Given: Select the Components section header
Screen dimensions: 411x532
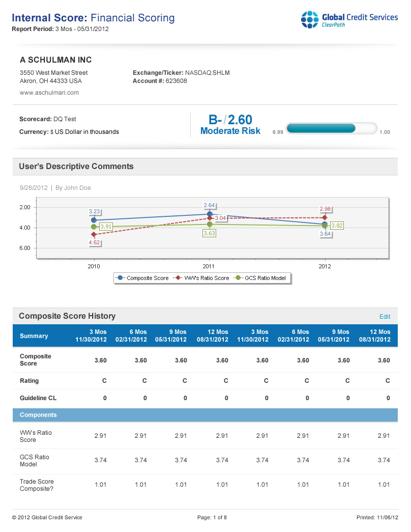Looking at the screenshot, I should click(38, 415).
